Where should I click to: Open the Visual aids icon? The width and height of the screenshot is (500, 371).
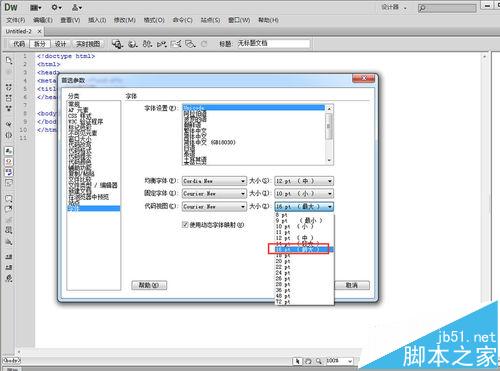point(190,44)
